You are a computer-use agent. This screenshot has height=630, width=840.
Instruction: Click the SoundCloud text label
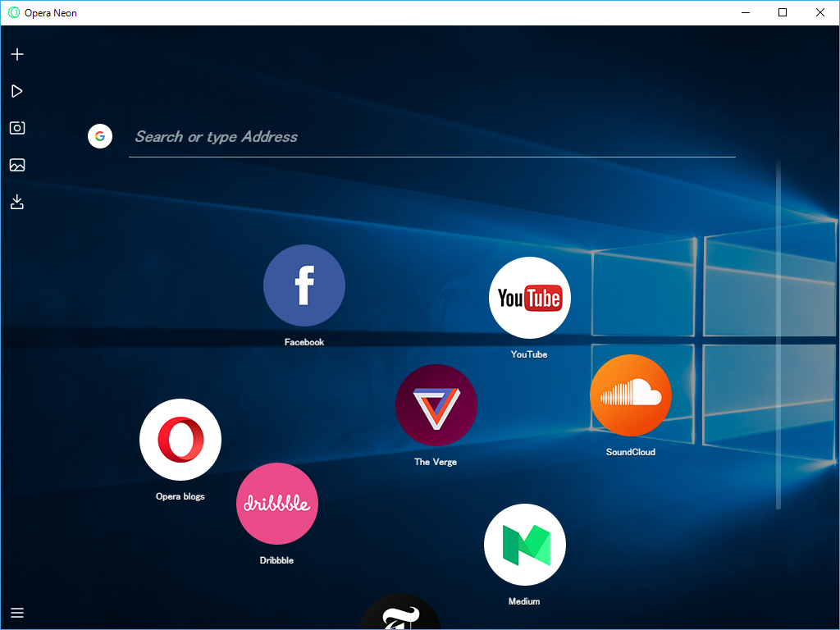coord(631,452)
